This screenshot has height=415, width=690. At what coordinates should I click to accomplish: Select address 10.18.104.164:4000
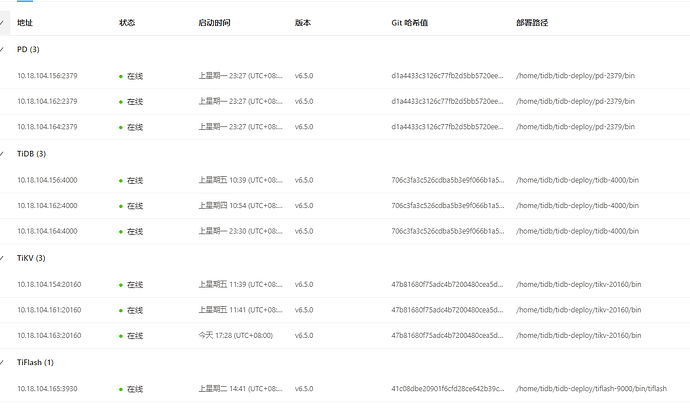pos(47,231)
